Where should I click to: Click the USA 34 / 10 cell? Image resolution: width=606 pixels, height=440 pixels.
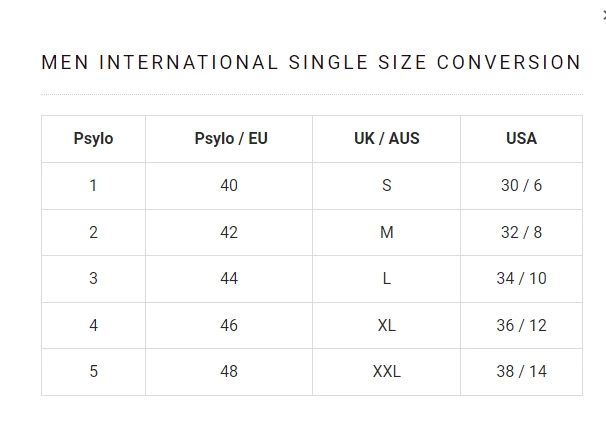pos(521,279)
